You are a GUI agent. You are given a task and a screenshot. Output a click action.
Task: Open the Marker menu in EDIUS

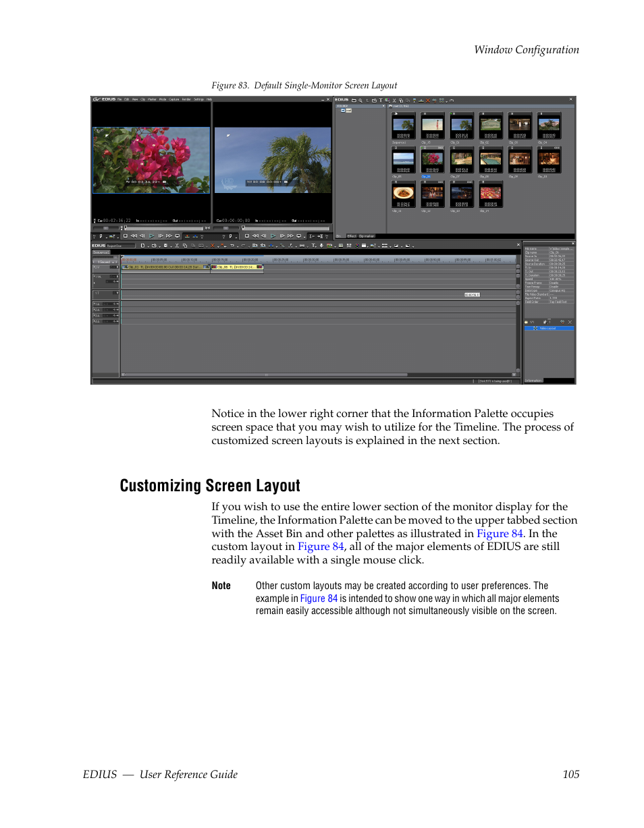[152, 99]
